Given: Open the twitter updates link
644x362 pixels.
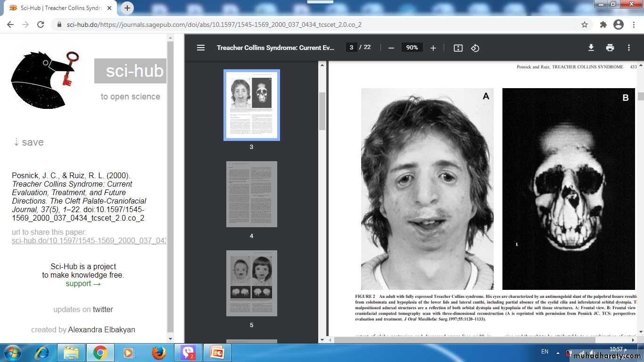Looking at the screenshot, I should pyautogui.click(x=103, y=309).
